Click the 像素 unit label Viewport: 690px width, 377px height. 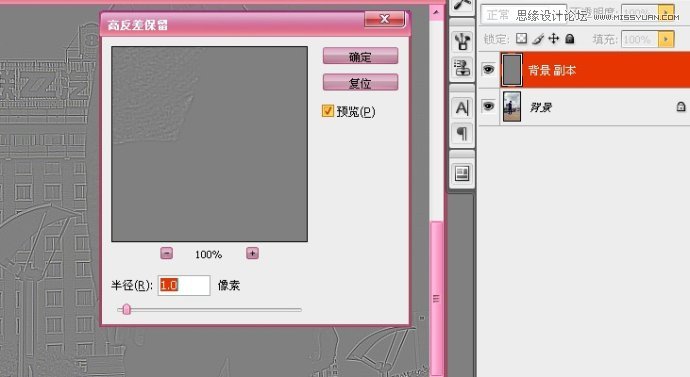click(x=229, y=285)
